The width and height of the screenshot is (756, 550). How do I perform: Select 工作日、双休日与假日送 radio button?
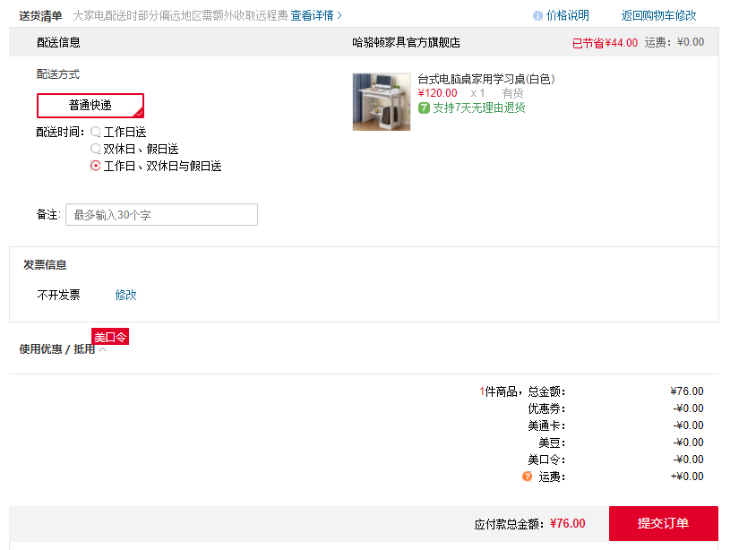point(96,166)
